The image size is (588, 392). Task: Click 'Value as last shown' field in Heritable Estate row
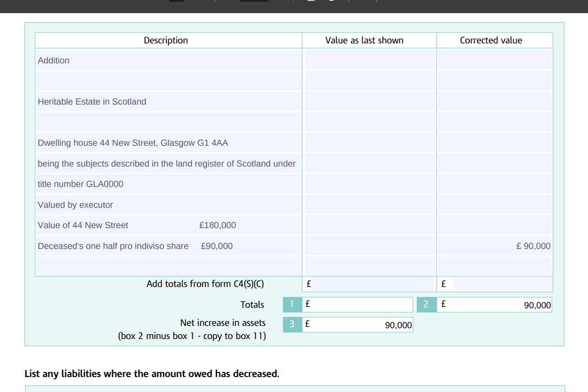(370, 101)
